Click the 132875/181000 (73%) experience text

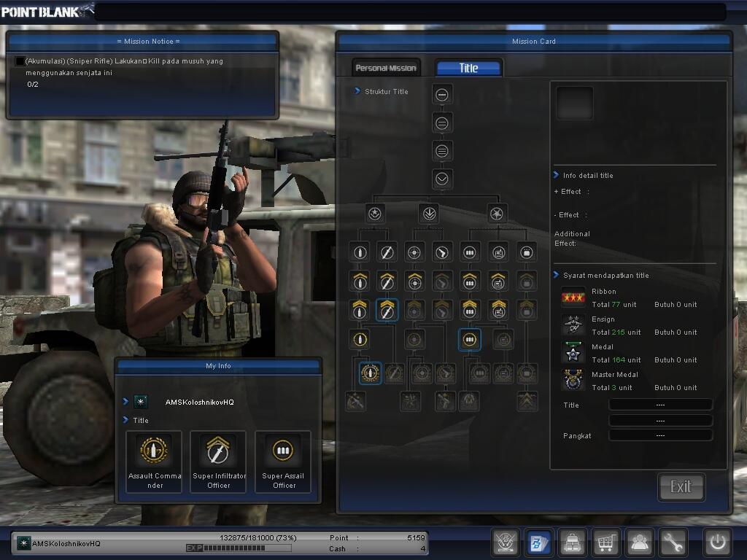pyautogui.click(x=258, y=537)
